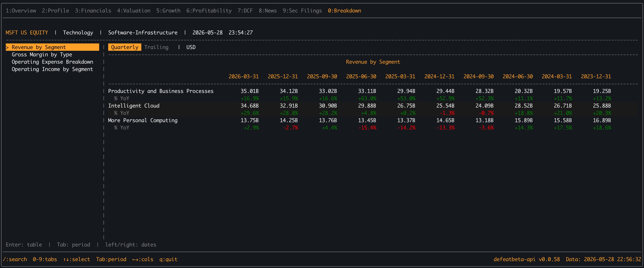Click the /:search shortcut hint

pos(15,259)
